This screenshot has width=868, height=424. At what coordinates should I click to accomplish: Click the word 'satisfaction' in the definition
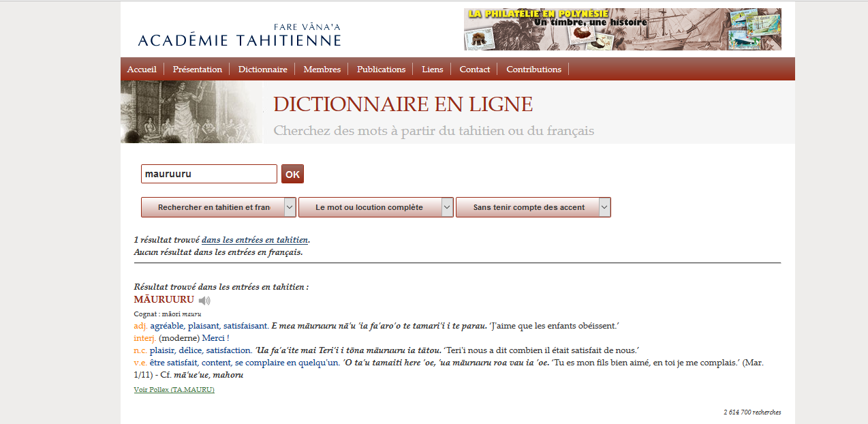pos(228,350)
